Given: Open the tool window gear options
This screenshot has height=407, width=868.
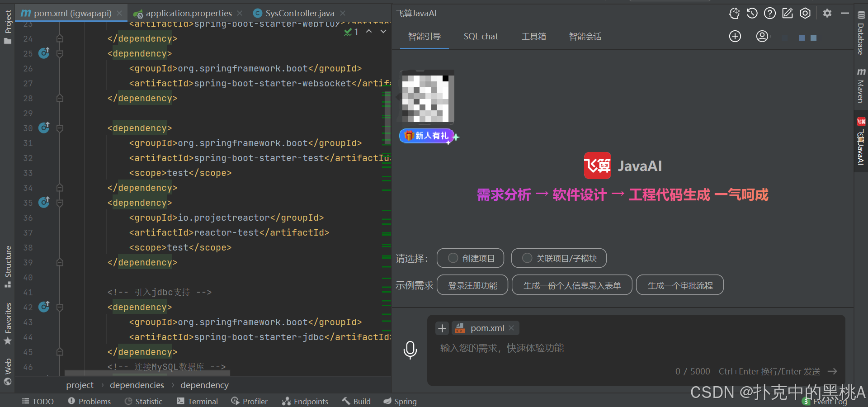Looking at the screenshot, I should (827, 14).
